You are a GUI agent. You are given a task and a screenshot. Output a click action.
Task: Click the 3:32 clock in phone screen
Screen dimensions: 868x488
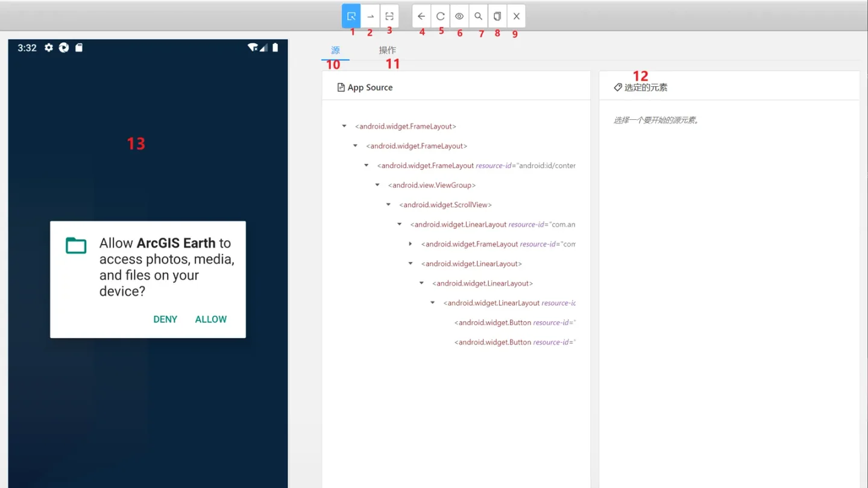[x=27, y=48]
